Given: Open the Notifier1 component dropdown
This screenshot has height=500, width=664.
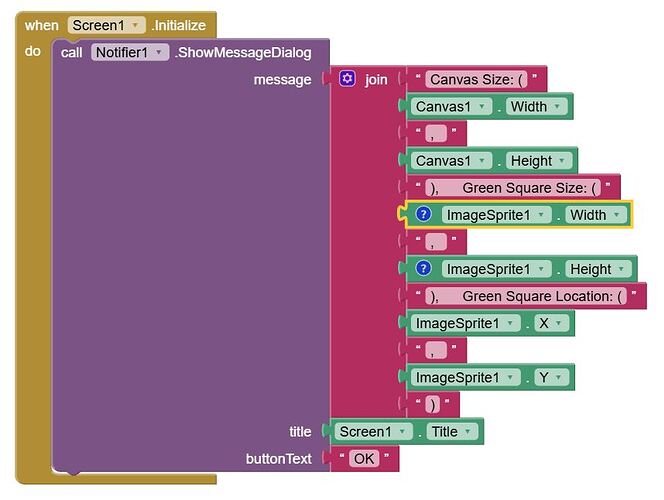Looking at the screenshot, I should tap(130, 52).
